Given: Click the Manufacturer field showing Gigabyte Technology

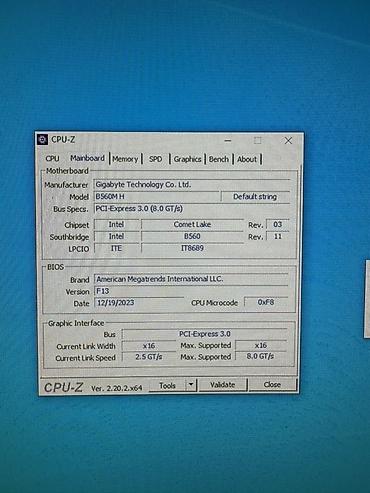Looking at the screenshot, I should coord(192,185).
